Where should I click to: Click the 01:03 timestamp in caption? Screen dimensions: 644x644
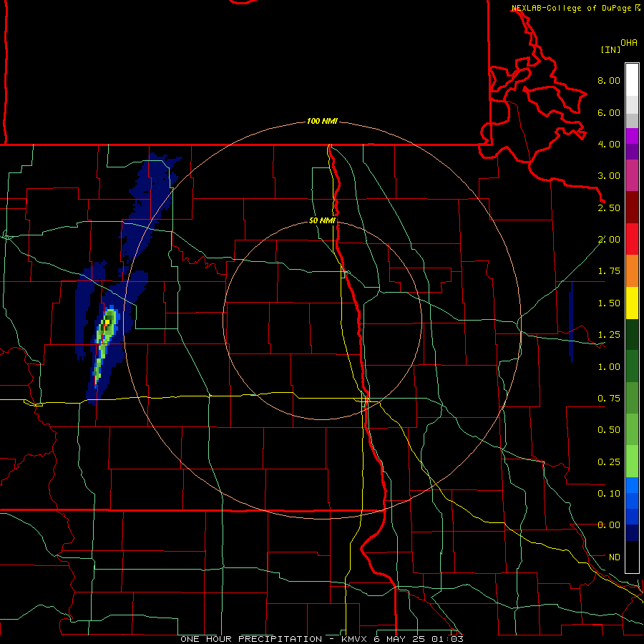[447, 639]
